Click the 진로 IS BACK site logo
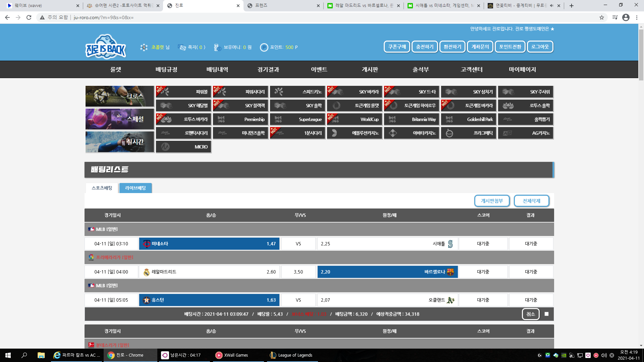The height and width of the screenshot is (362, 644). [x=106, y=47]
